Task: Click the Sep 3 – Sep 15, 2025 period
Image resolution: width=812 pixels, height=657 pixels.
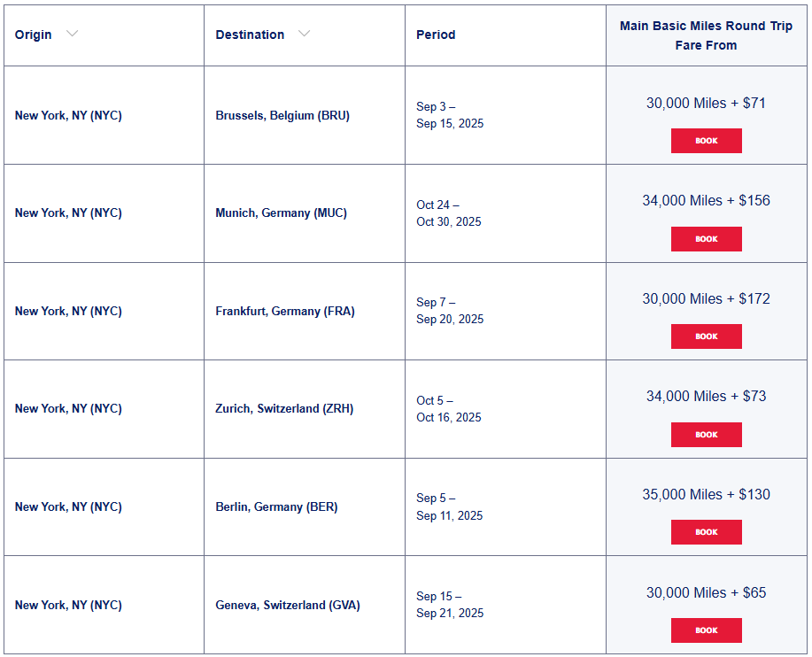Action: 450,115
